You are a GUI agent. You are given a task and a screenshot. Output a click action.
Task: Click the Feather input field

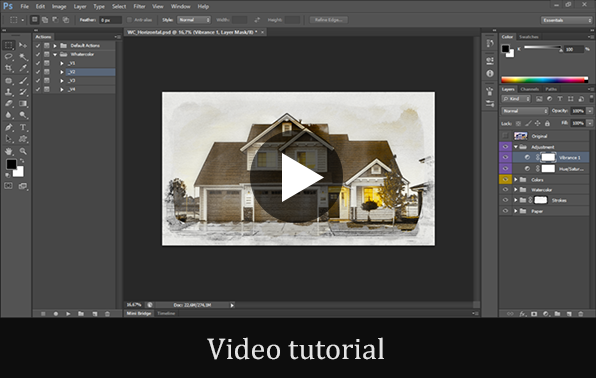click(110, 20)
